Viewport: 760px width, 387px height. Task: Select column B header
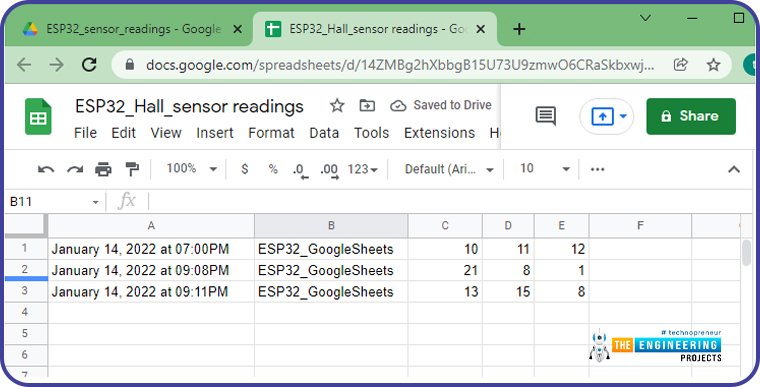(x=331, y=226)
